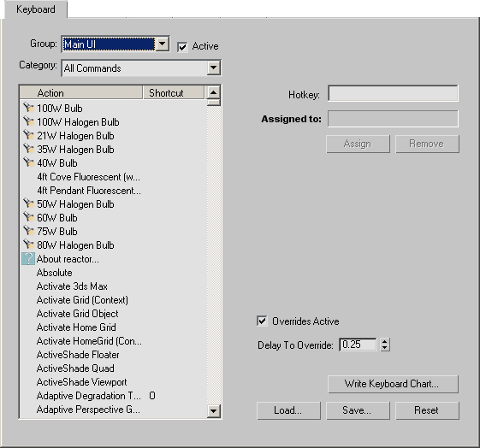Select the 80W Halogen Bulb icon
This screenshot has height=448, width=480.
pyautogui.click(x=28, y=245)
